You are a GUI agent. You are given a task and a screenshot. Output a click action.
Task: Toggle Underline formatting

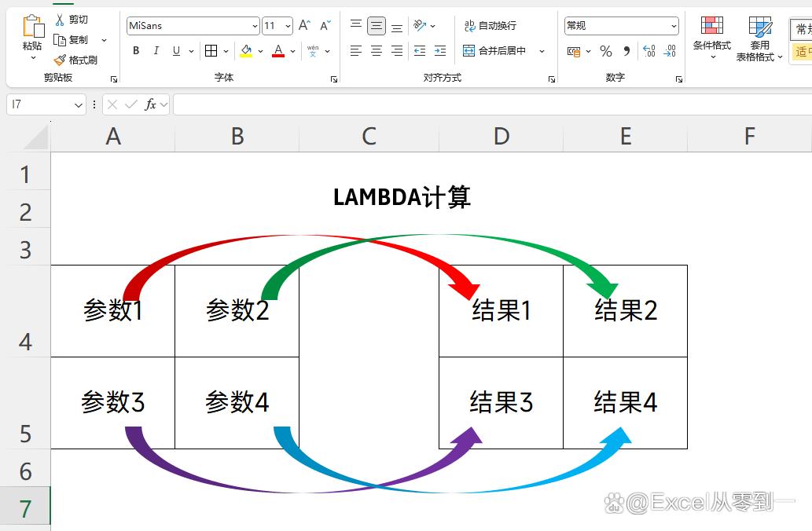click(x=177, y=51)
